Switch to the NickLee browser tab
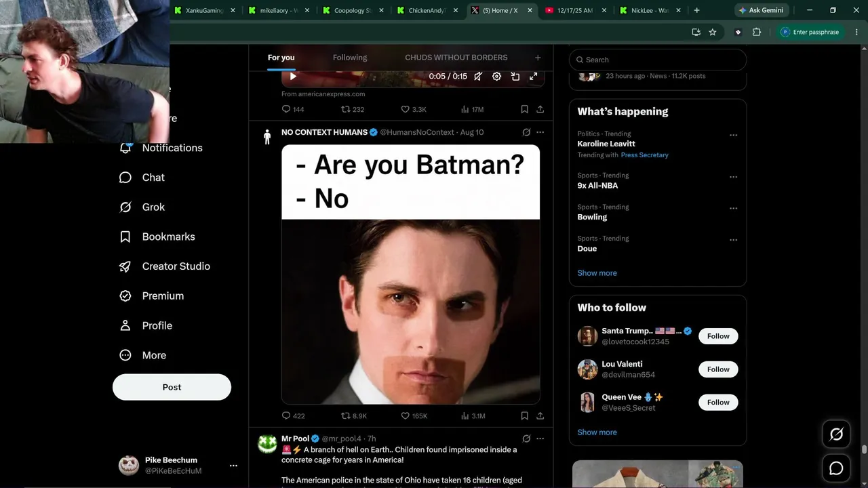This screenshot has height=488, width=868. (650, 10)
